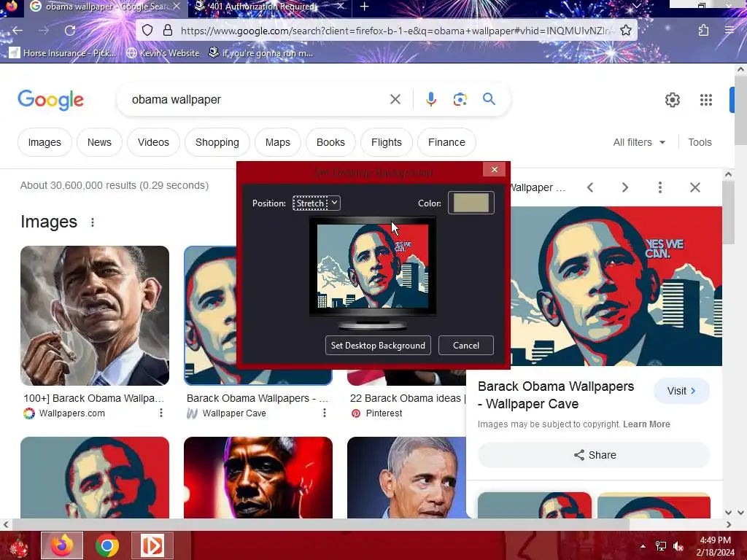Switch to the Flights search tab
Screen dimensions: 747x560
pyautogui.click(x=387, y=142)
